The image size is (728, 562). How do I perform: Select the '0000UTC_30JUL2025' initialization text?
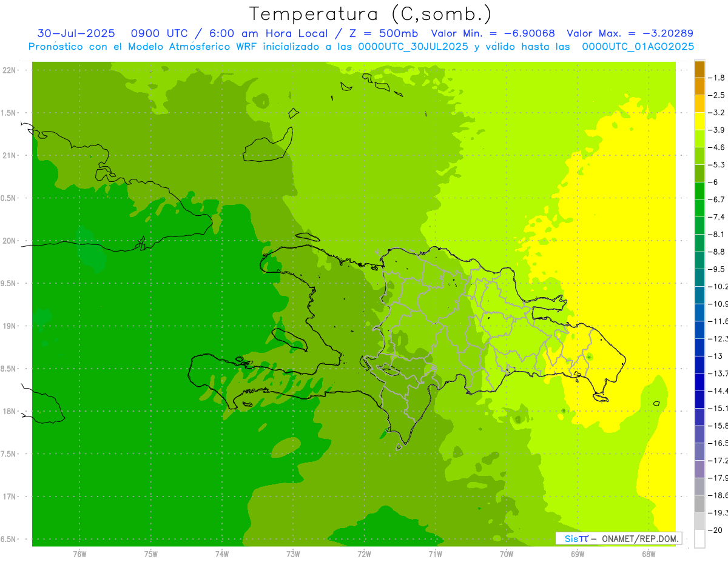(413, 46)
